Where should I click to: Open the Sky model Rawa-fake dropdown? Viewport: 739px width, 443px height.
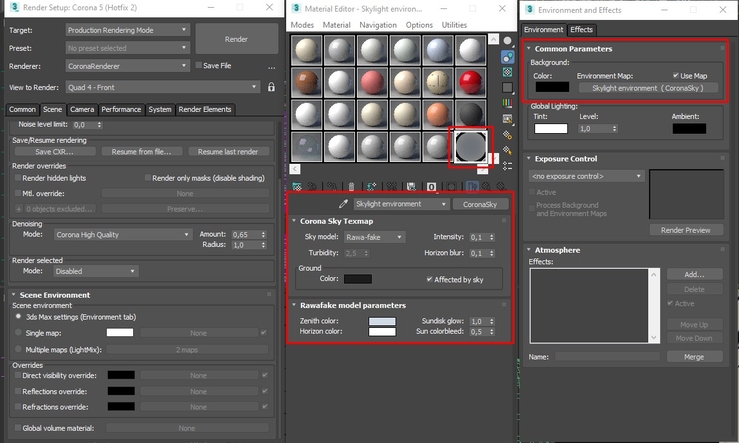[375, 237]
